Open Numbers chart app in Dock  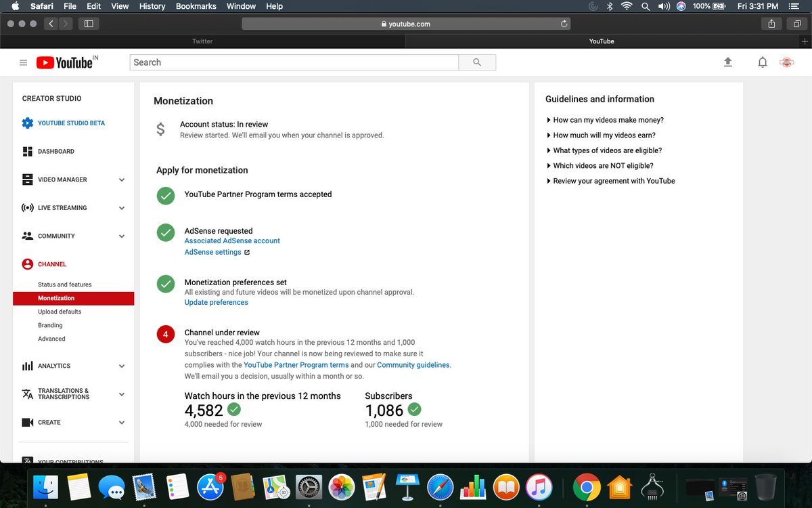coord(473,486)
